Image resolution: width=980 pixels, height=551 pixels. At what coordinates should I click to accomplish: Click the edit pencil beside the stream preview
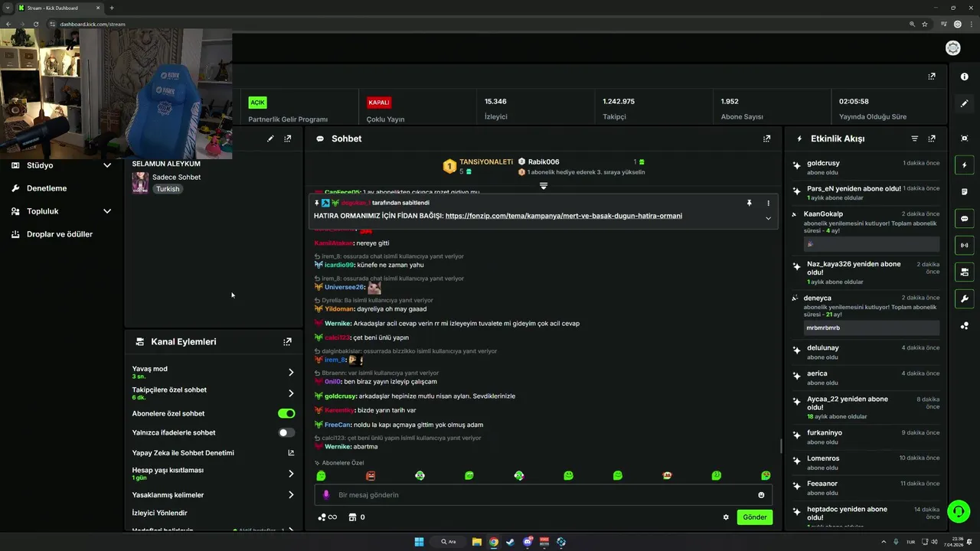[x=270, y=139]
